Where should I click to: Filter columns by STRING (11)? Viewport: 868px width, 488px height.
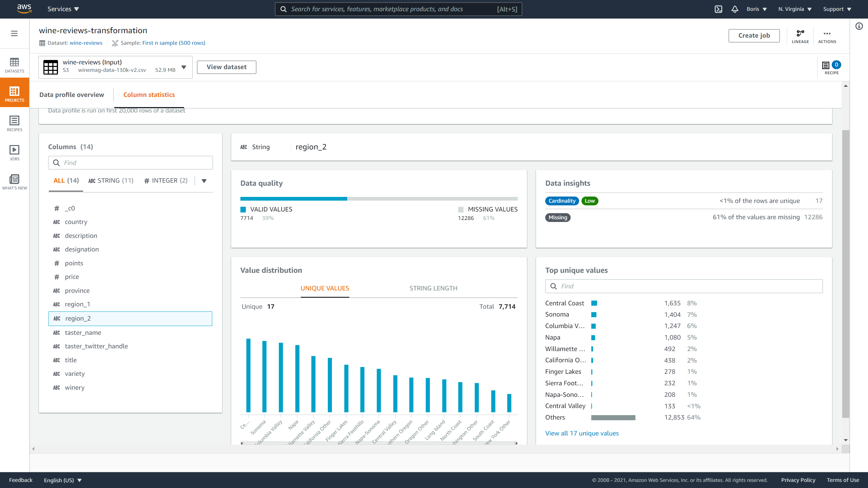tap(111, 181)
